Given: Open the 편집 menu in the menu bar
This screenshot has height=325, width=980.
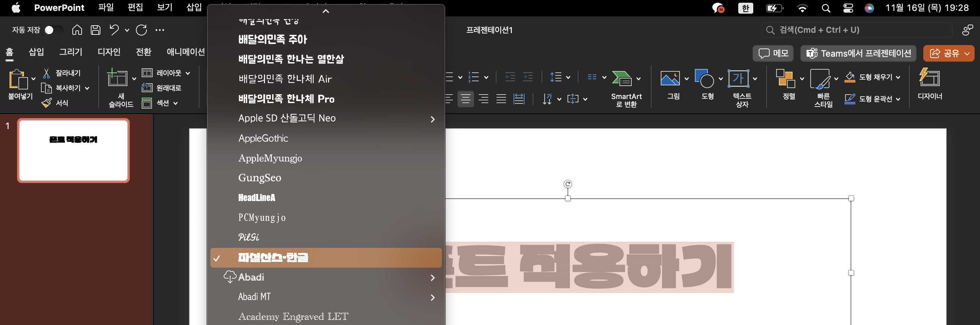Looking at the screenshot, I should pyautogui.click(x=136, y=8).
